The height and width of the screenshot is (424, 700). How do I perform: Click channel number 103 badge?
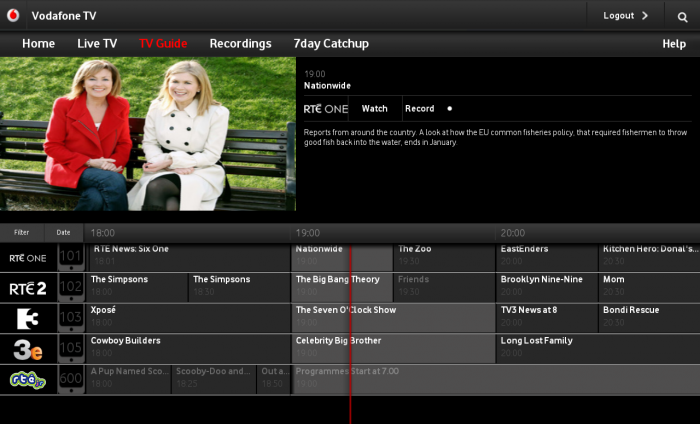coord(71,318)
